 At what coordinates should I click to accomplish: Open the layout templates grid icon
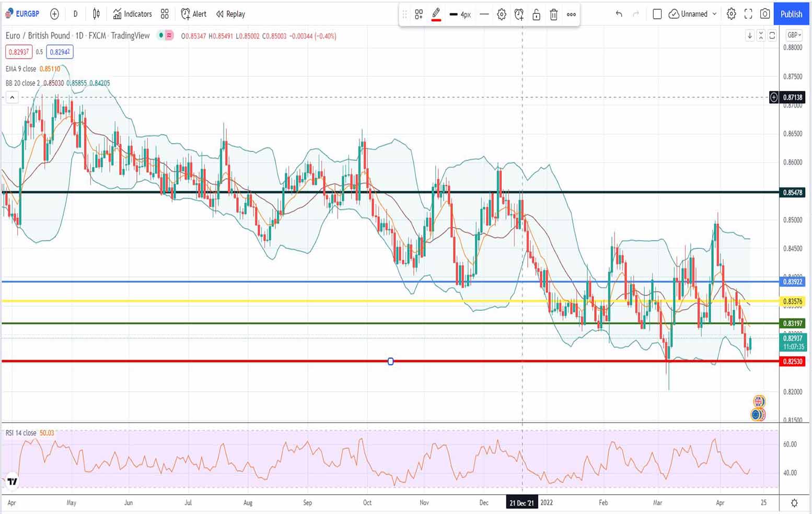pos(165,14)
